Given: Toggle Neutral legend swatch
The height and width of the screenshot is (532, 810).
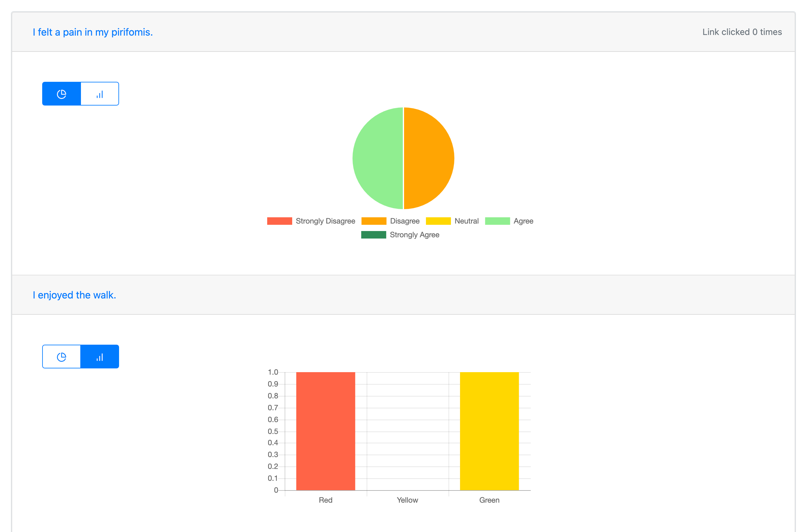Looking at the screenshot, I should 438,221.
